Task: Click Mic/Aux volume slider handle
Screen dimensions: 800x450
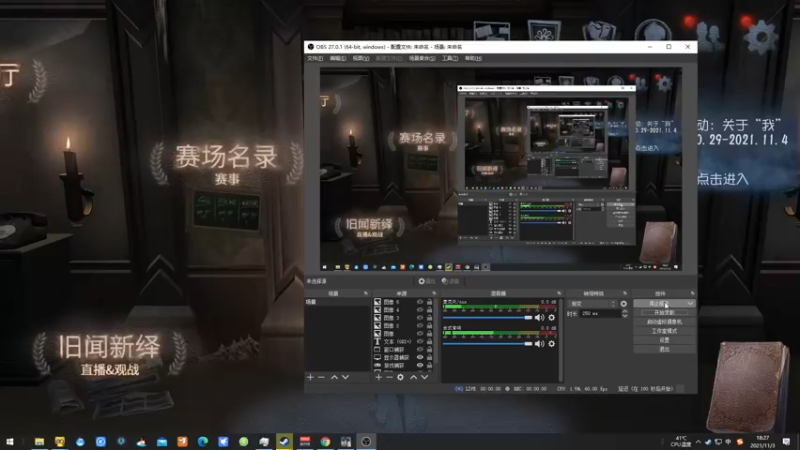Action: click(x=528, y=317)
